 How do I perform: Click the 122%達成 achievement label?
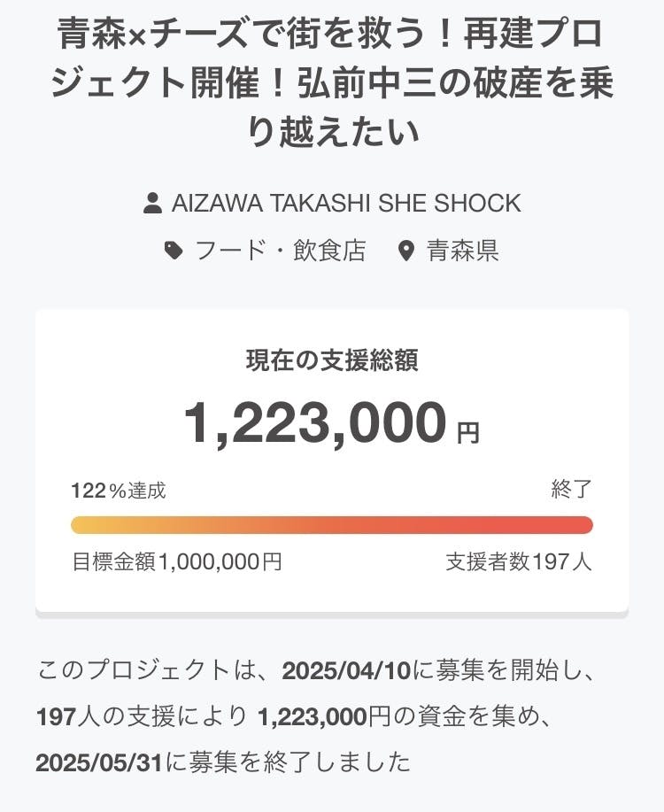(119, 490)
